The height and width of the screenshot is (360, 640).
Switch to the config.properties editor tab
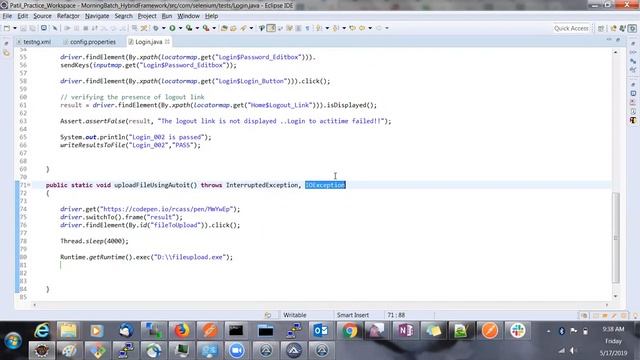tap(90, 42)
